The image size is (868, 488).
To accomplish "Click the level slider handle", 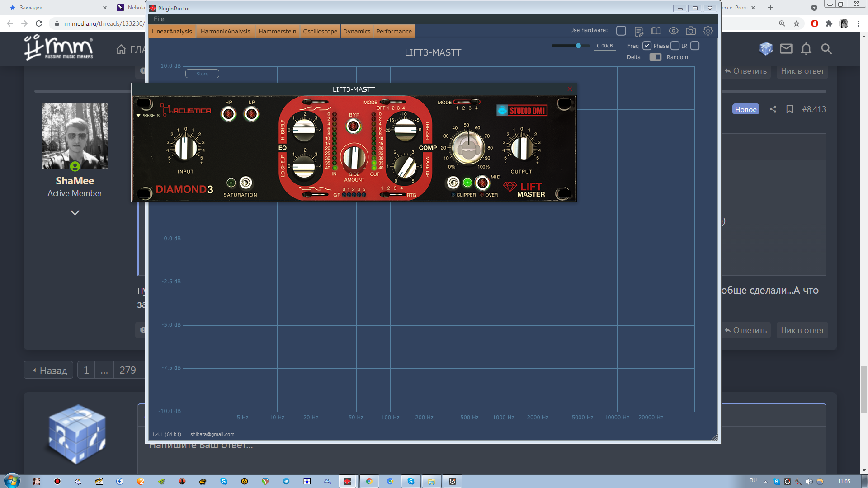I will 578,46.
